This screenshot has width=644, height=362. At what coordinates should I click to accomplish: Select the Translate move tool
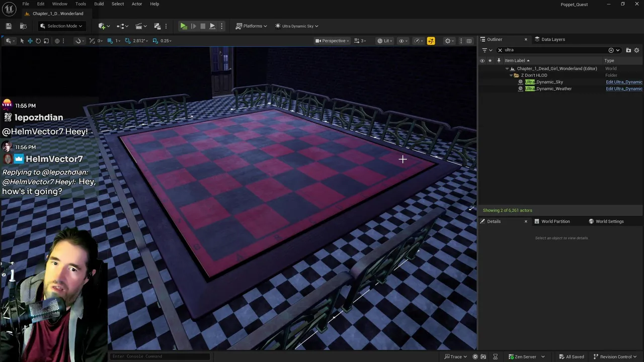(30, 41)
